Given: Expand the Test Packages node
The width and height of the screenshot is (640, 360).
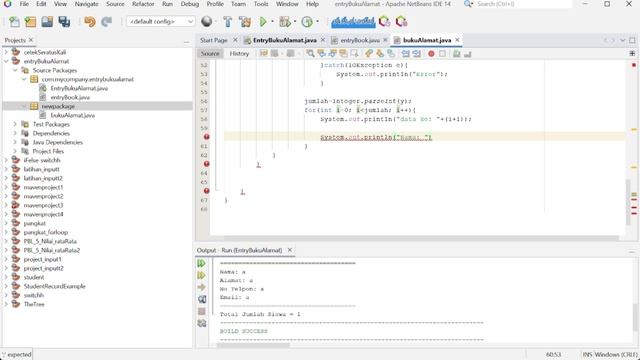Looking at the screenshot, I should pyautogui.click(x=15, y=124).
